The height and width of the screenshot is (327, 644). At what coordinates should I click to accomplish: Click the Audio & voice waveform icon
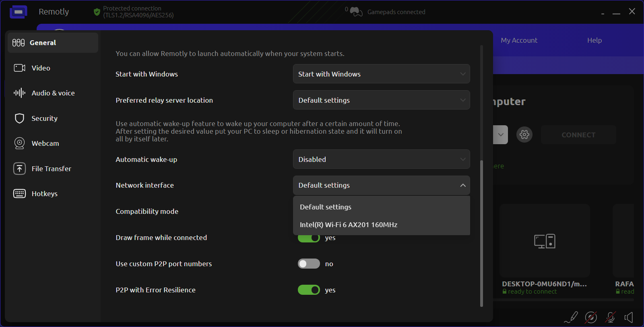point(20,93)
